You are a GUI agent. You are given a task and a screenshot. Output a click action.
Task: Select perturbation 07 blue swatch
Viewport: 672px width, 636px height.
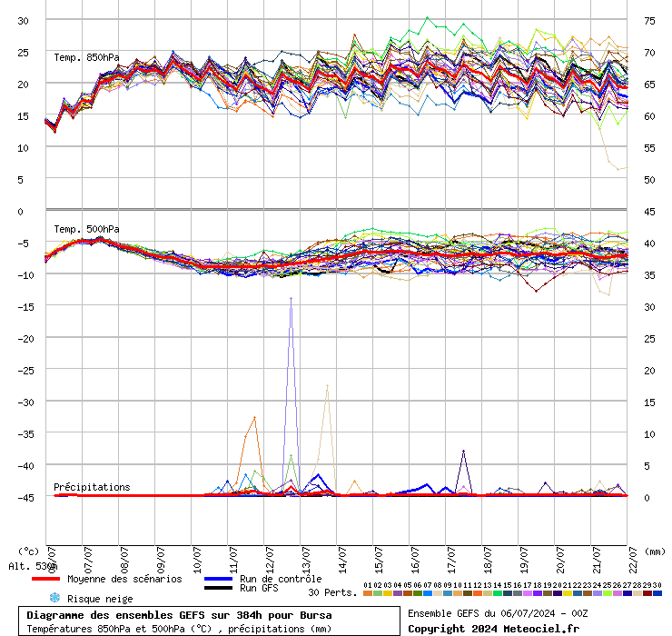[428, 593]
